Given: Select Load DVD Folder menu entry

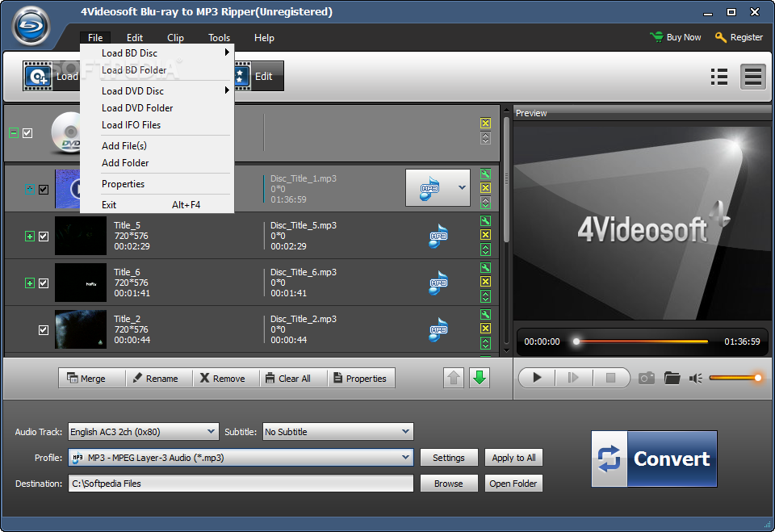Looking at the screenshot, I should 157,108.
